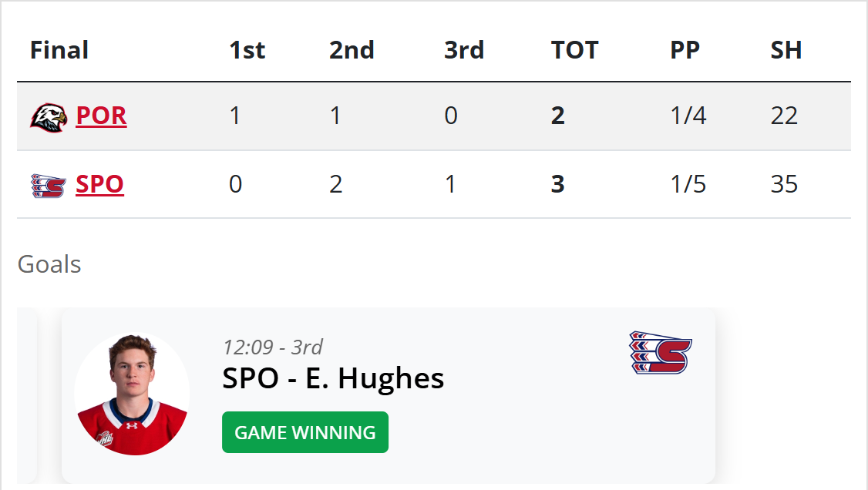
Task: Click the TOT column header
Action: pyautogui.click(x=574, y=50)
